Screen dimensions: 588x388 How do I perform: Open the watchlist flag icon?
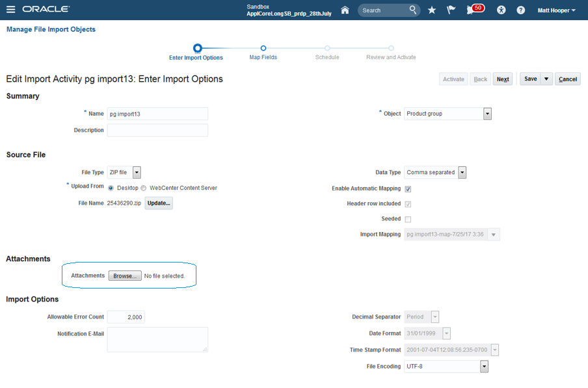point(451,10)
